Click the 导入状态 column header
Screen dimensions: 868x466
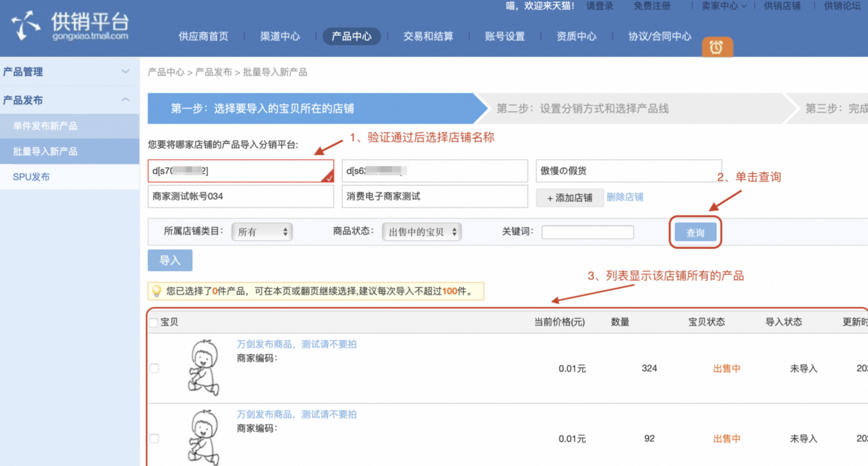784,322
